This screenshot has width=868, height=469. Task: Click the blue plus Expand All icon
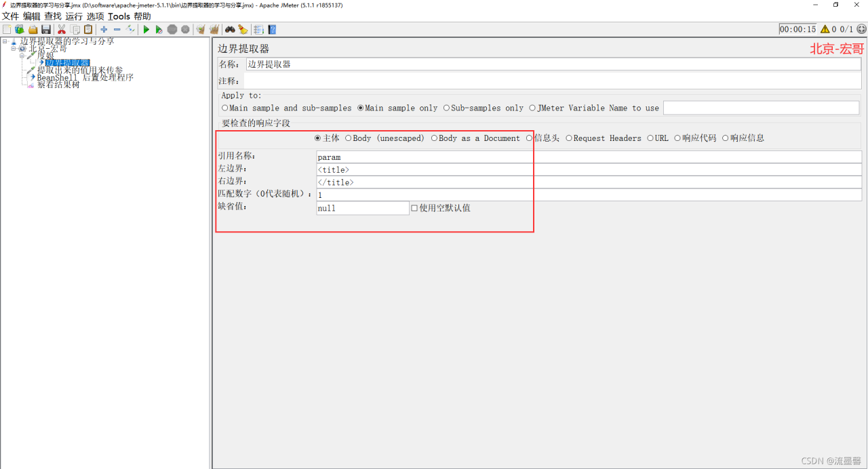click(104, 29)
